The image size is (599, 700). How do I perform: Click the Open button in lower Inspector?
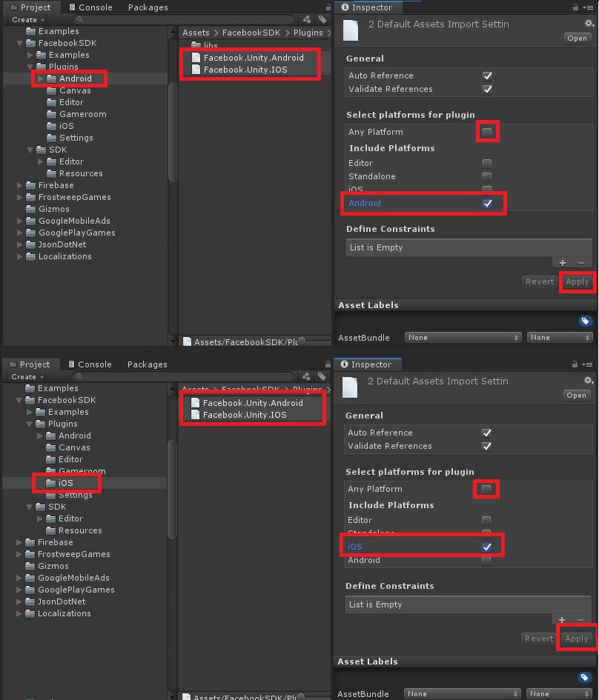coord(576,395)
